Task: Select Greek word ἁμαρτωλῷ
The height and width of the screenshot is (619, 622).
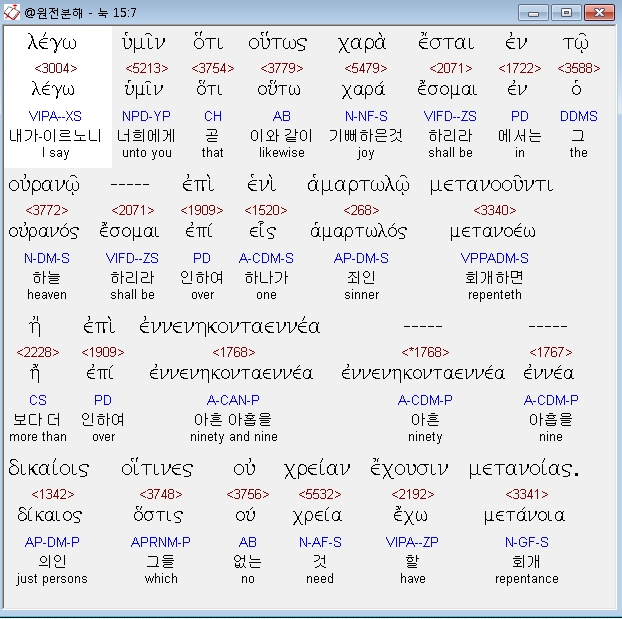Action: [358, 185]
